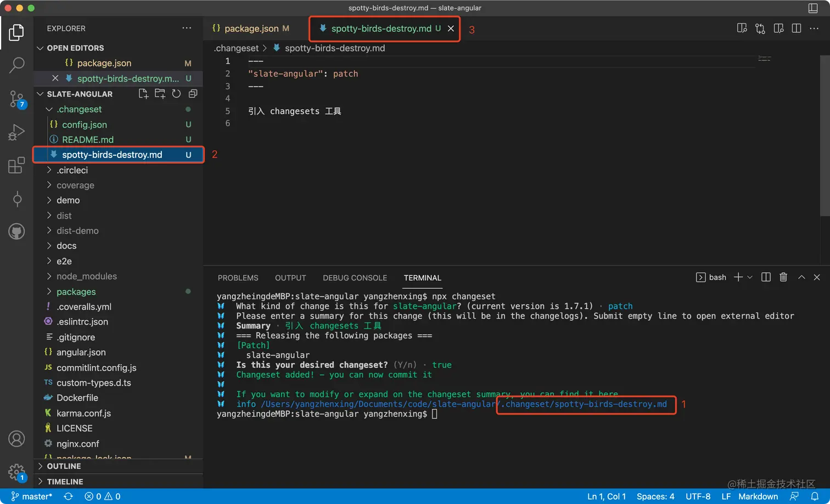Image resolution: width=830 pixels, height=504 pixels.
Task: Close the terminal panel
Action: coord(817,278)
